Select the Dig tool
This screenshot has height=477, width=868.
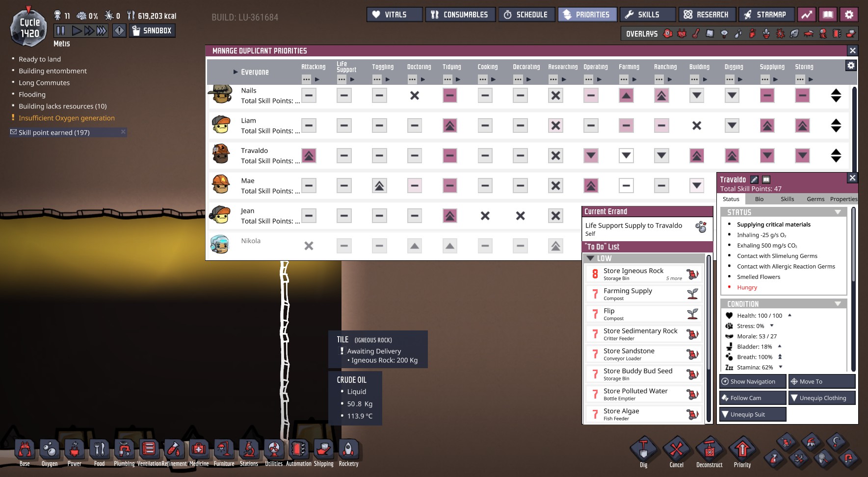coord(643,449)
